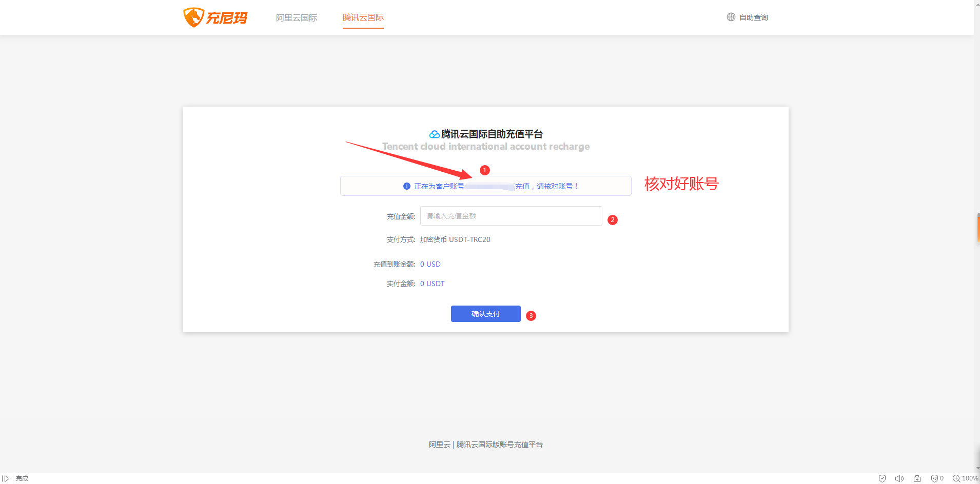Image resolution: width=980 pixels, height=484 pixels.
Task: Click the 0 USD recharge amount value
Action: 430,264
